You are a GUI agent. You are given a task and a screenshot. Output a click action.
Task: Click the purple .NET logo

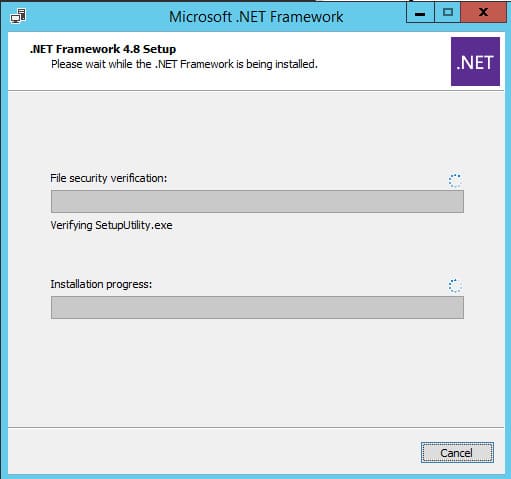click(475, 61)
